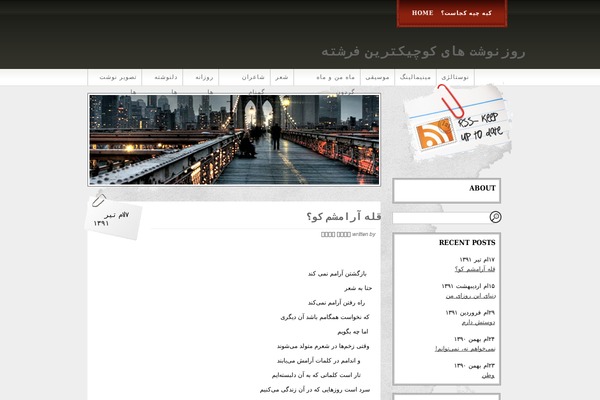Open recent post 'وطن' dated ۲۳ام بهمن
600x400 pixels.
(x=488, y=376)
